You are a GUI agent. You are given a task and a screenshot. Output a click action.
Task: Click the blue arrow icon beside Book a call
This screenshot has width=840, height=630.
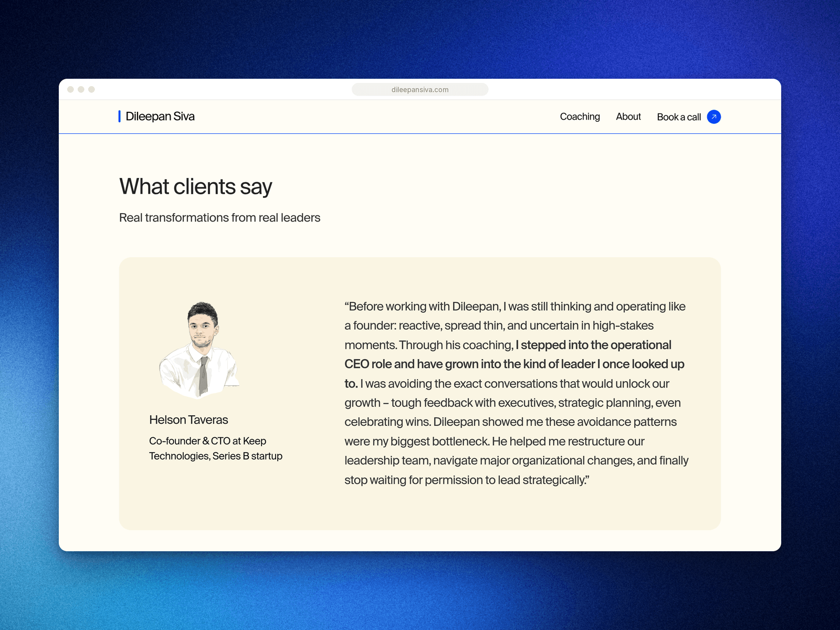click(714, 117)
